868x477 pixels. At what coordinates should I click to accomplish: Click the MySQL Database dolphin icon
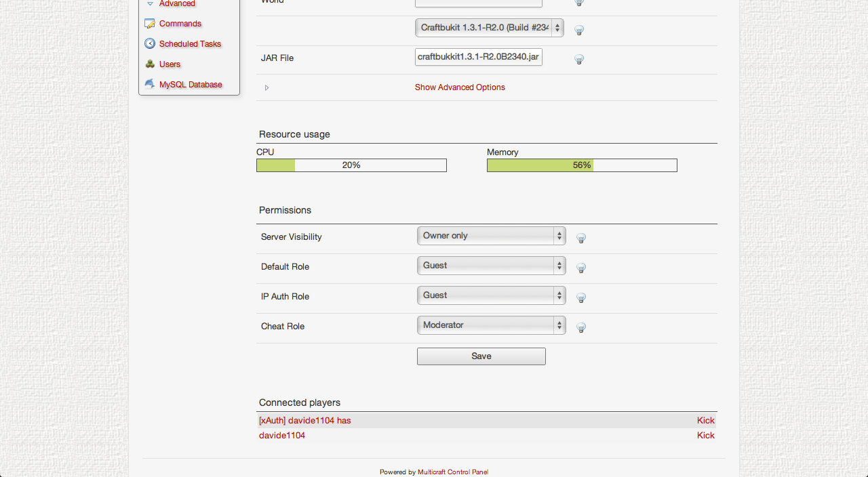point(150,84)
